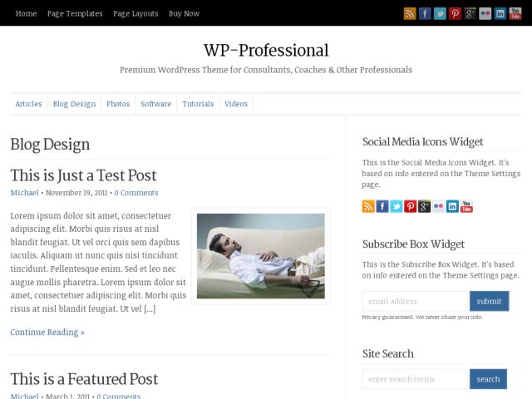Click the RSS icon in sidebar widget
The width and height of the screenshot is (532, 399).
368,206
